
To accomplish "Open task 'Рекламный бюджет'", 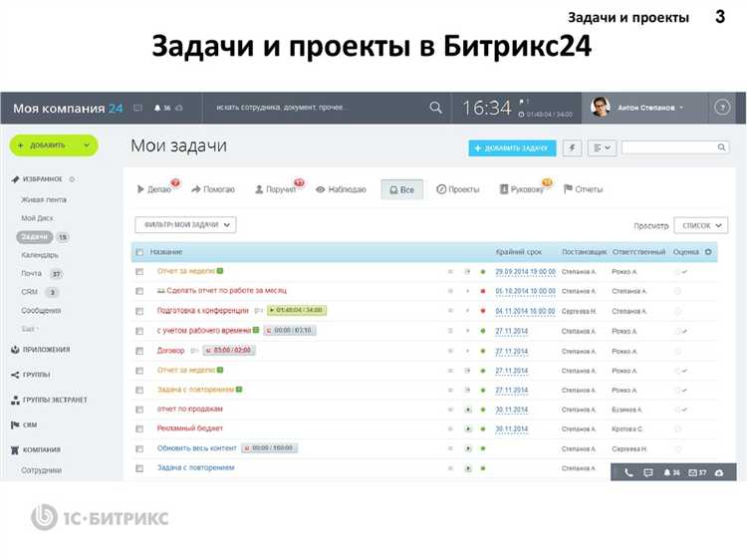I will point(190,428).
